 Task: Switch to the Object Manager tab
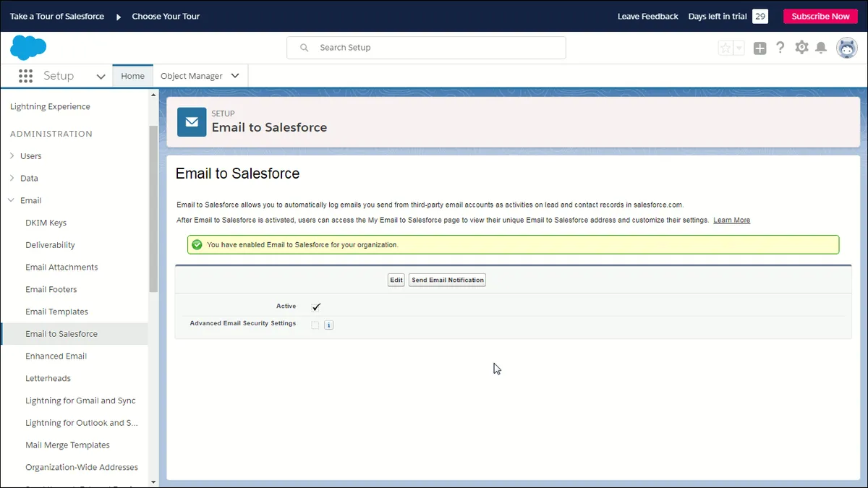pos(192,76)
